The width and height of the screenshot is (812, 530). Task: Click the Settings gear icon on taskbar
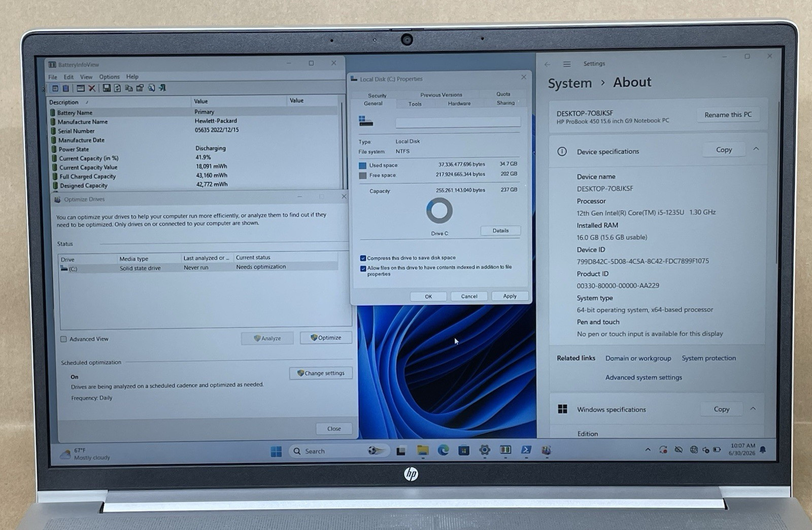[x=485, y=450]
